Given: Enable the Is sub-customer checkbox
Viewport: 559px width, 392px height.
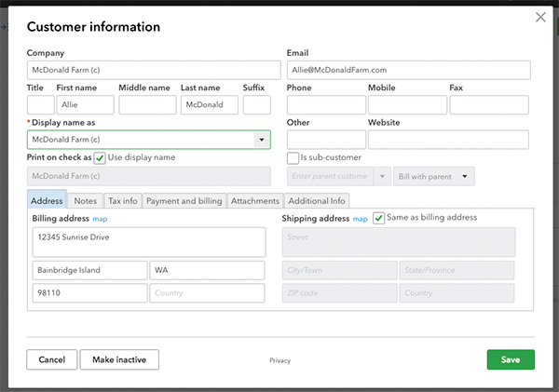Looking at the screenshot, I should [x=293, y=158].
